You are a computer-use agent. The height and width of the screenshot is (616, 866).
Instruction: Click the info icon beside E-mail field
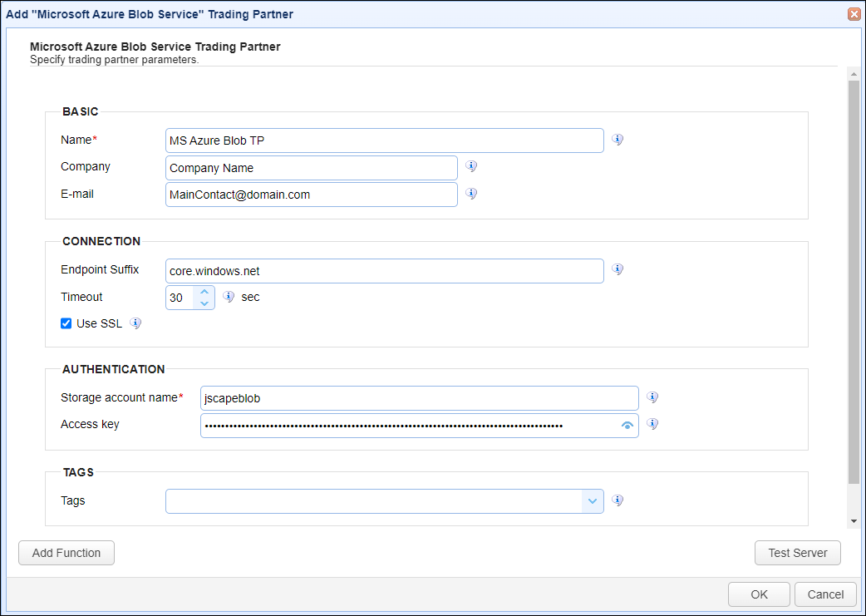pyautogui.click(x=471, y=194)
